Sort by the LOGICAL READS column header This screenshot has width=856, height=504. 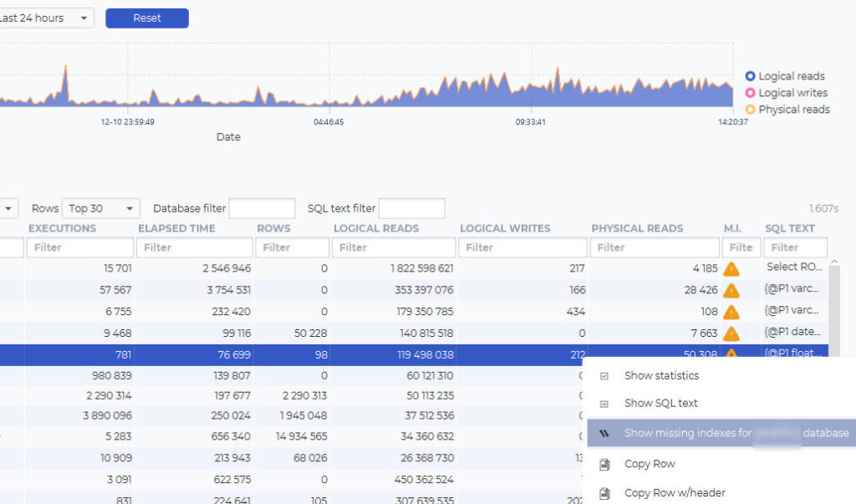376,228
